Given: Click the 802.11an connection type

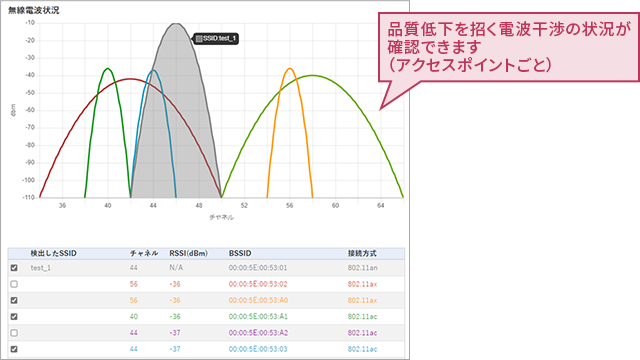Looking at the screenshot, I should click(363, 268).
